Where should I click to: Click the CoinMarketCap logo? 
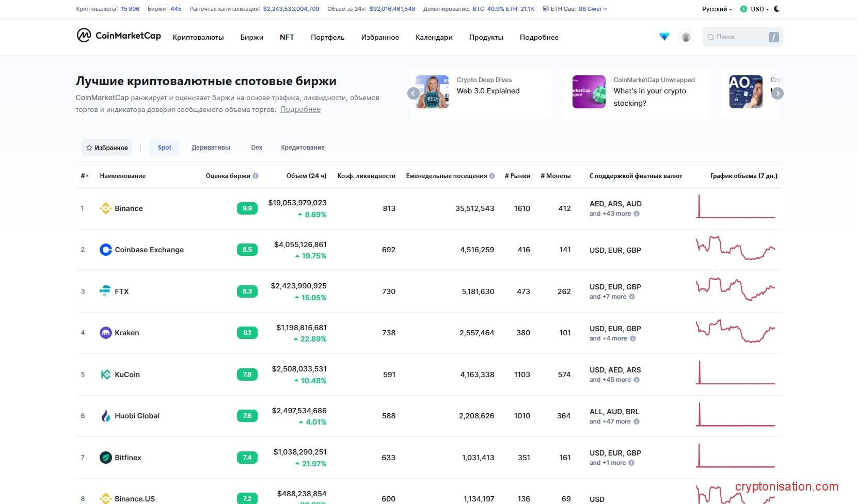pos(119,36)
